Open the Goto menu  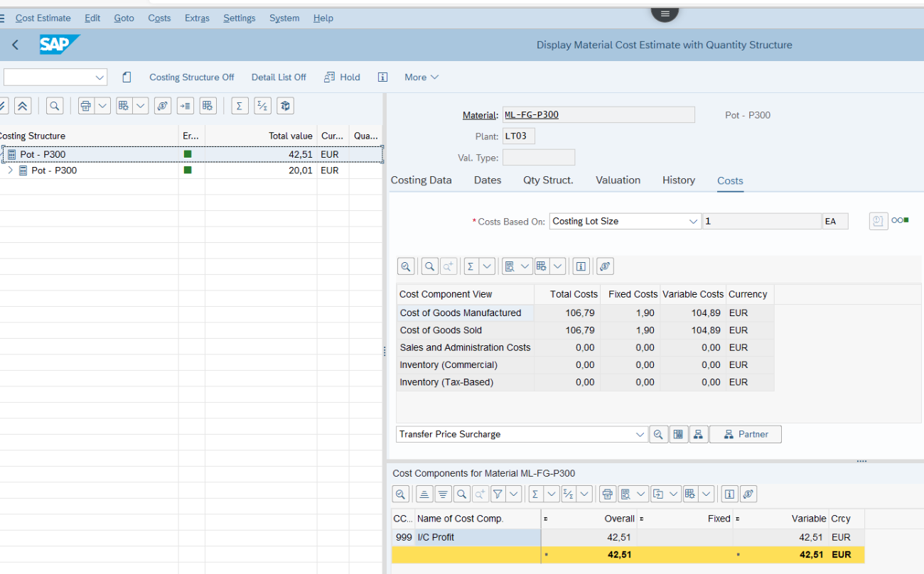point(124,18)
